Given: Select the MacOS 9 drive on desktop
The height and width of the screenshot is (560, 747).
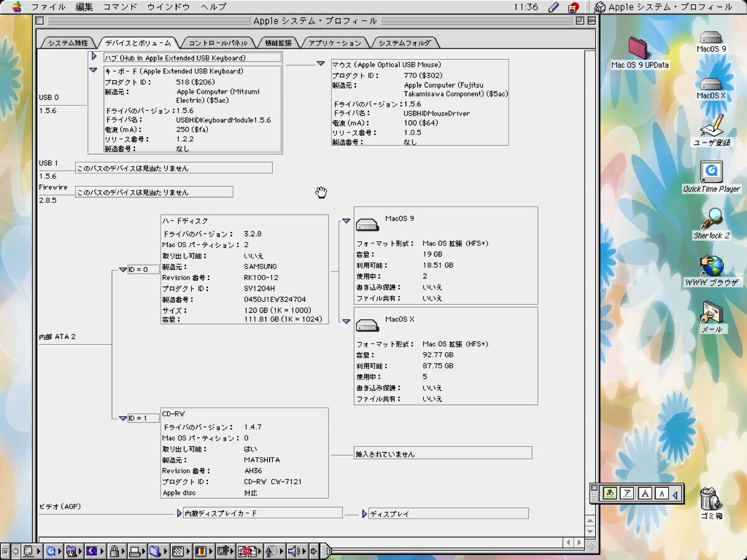Looking at the screenshot, I should coord(711,37).
